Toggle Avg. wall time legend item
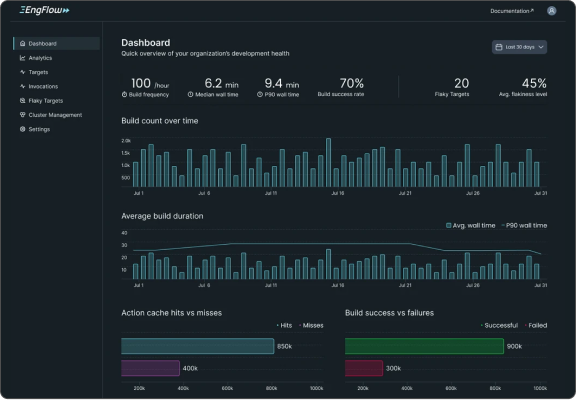Viewport: 576px width, 400px height. 470,226
